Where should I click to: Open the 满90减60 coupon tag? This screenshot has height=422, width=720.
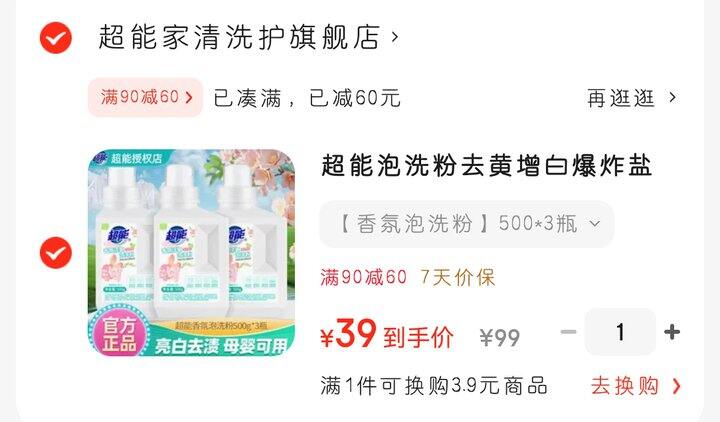(x=146, y=97)
